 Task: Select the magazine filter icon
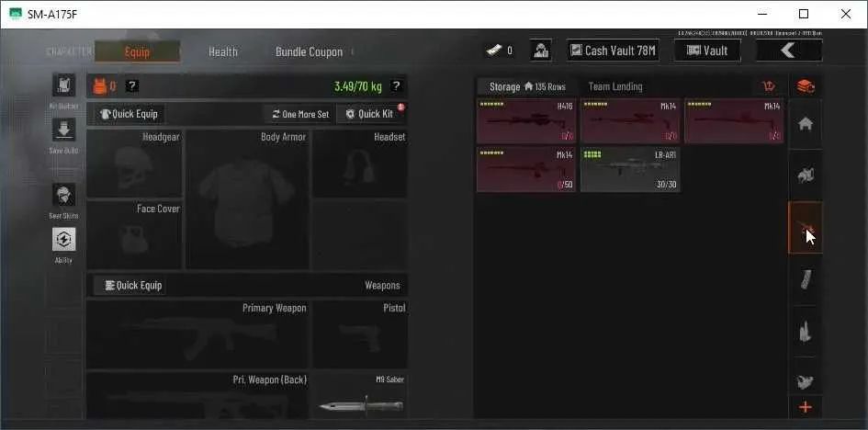(806, 279)
